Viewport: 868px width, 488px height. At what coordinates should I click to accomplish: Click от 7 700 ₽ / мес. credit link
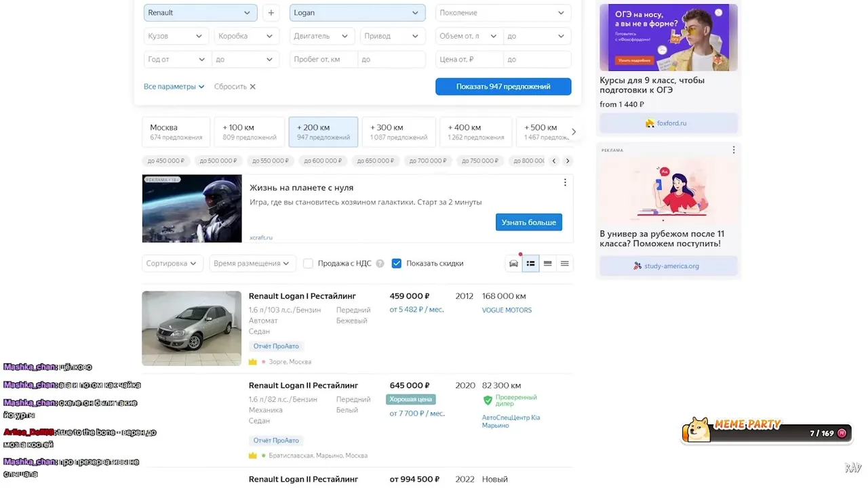(x=417, y=413)
